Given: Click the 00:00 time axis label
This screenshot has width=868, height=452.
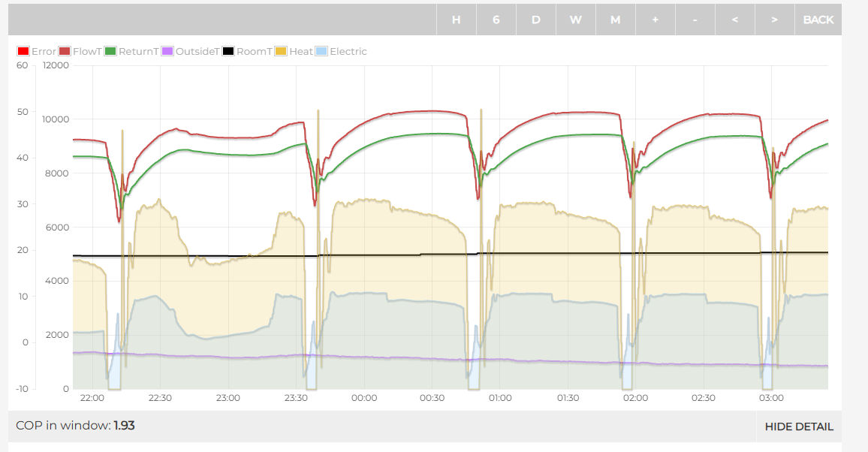Looking at the screenshot, I should pos(363,398).
